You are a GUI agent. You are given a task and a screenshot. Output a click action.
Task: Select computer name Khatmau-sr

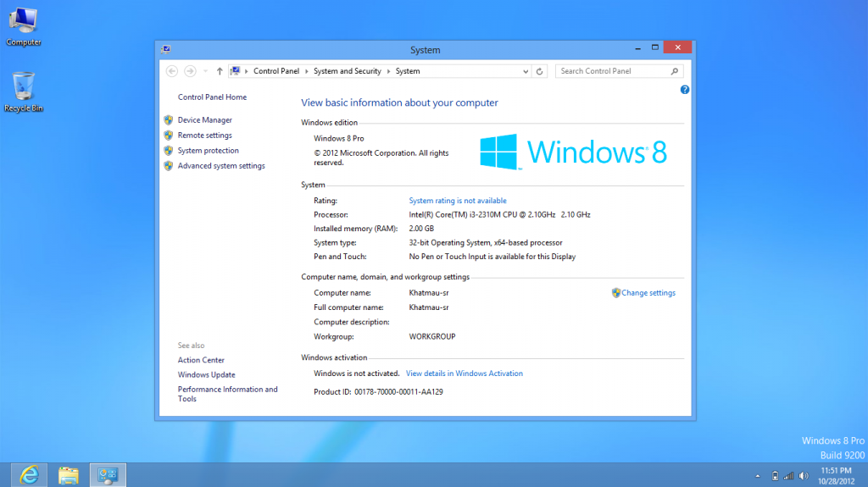[x=428, y=293]
